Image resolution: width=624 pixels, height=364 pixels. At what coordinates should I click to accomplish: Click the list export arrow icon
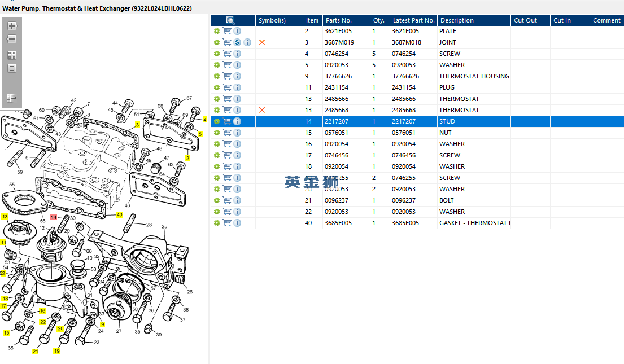[x=12, y=98]
